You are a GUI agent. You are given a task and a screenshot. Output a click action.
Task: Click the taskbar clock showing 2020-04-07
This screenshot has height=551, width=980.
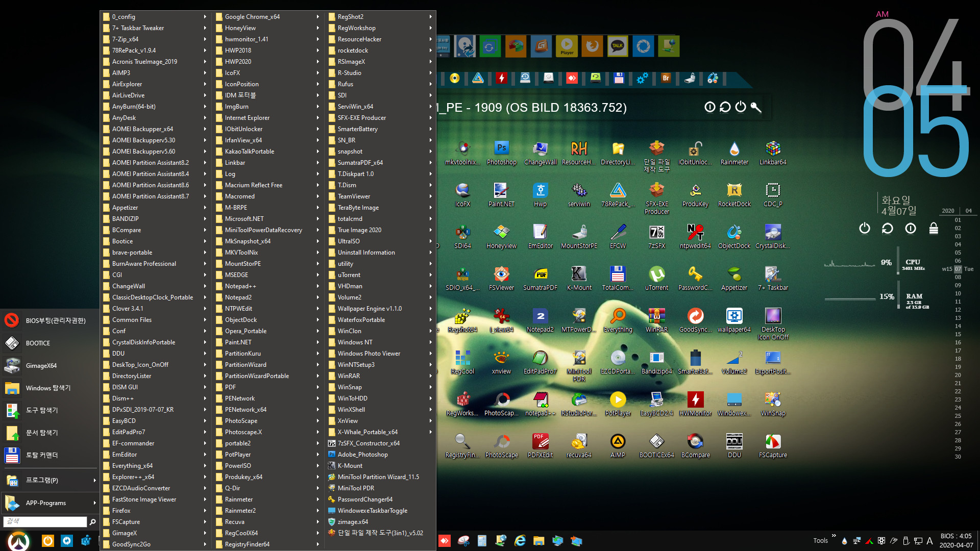click(956, 541)
